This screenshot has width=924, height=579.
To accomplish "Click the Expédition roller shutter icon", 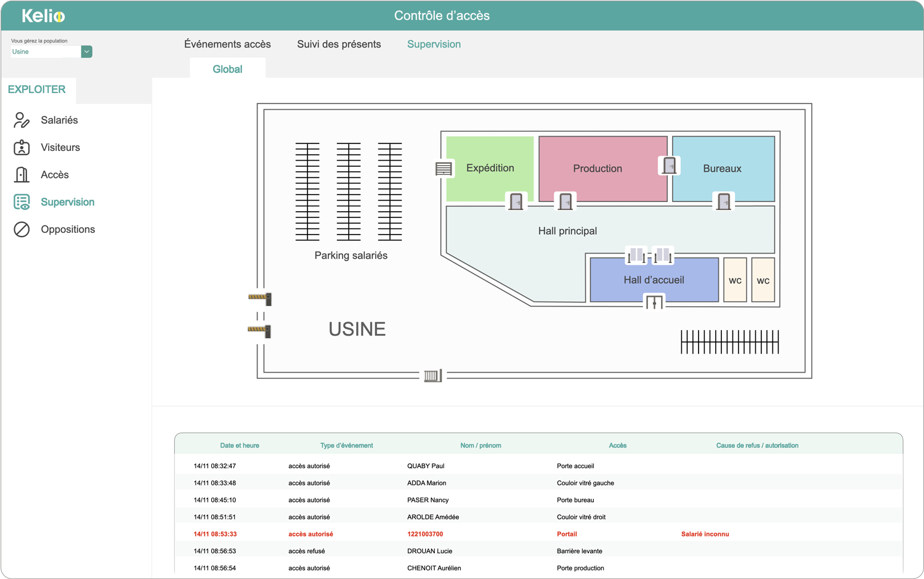I will 444,169.
